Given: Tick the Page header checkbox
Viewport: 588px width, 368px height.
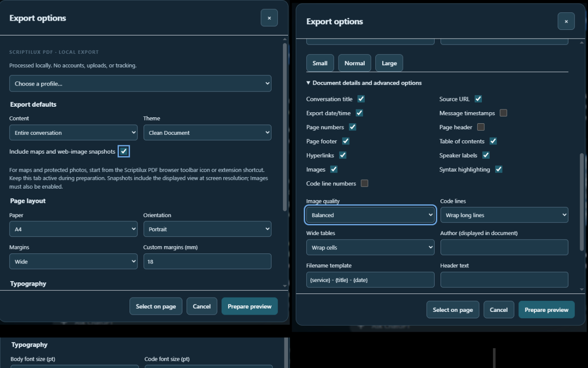Looking at the screenshot, I should coord(481,127).
